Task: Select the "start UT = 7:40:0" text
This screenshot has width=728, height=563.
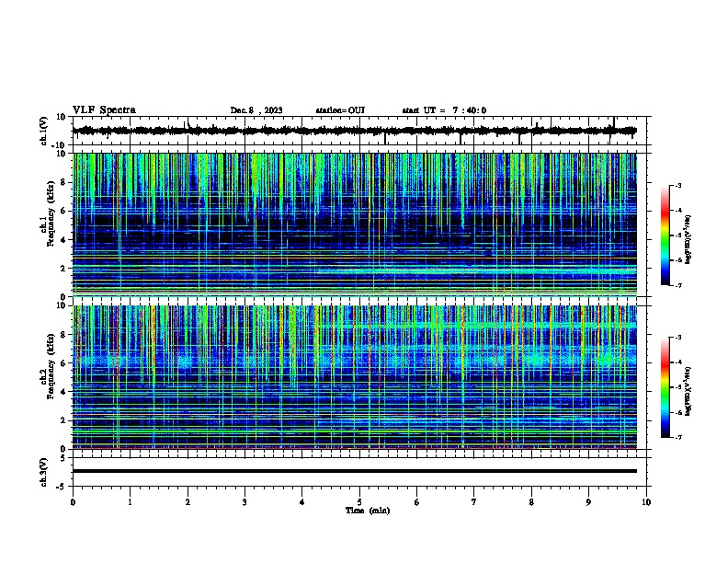Action: [x=444, y=110]
